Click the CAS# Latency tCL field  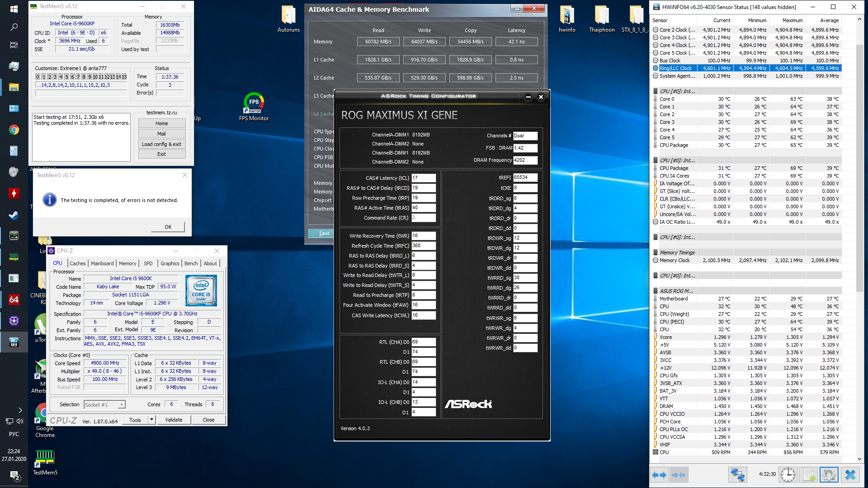tap(423, 178)
